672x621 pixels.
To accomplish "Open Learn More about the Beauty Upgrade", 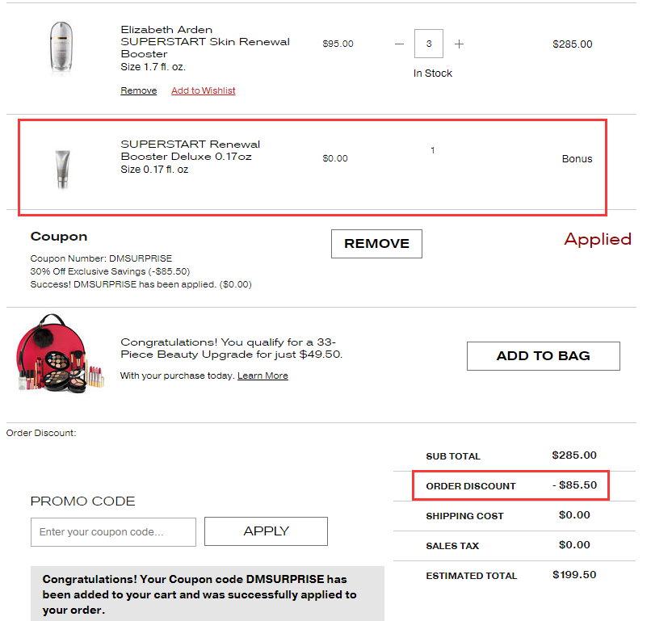I will point(262,376).
